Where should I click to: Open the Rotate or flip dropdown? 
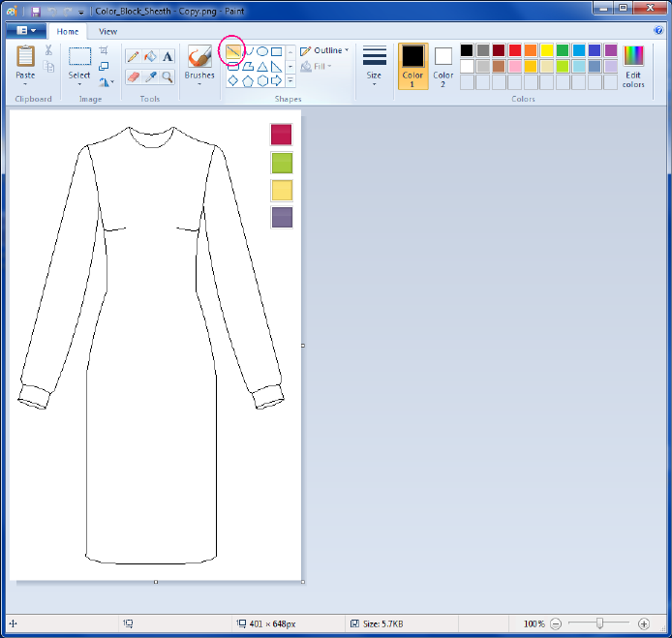click(107, 82)
